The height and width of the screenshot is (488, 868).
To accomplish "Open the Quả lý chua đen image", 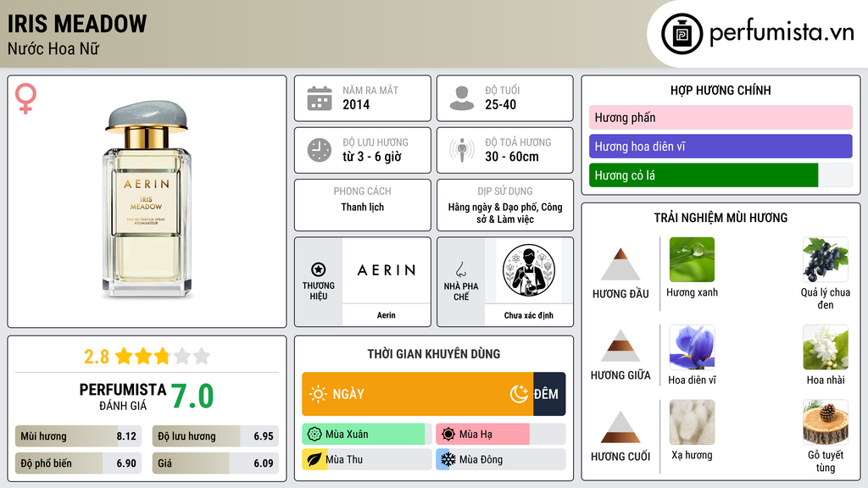I will click(826, 259).
